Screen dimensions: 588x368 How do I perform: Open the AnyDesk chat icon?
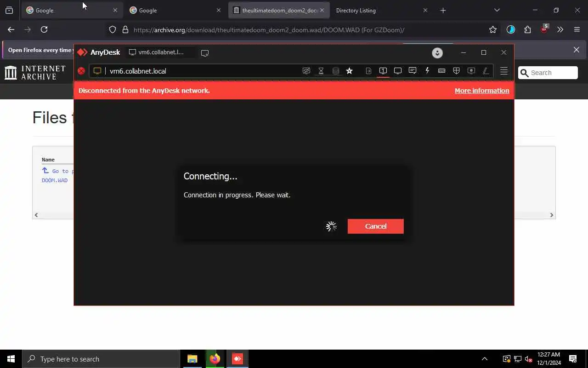coord(413,71)
